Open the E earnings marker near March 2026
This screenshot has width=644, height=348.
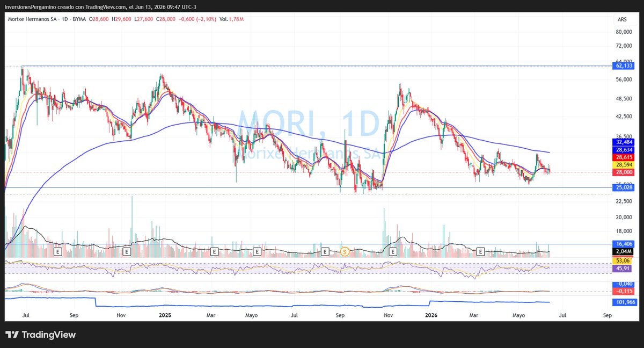pyautogui.click(x=481, y=251)
